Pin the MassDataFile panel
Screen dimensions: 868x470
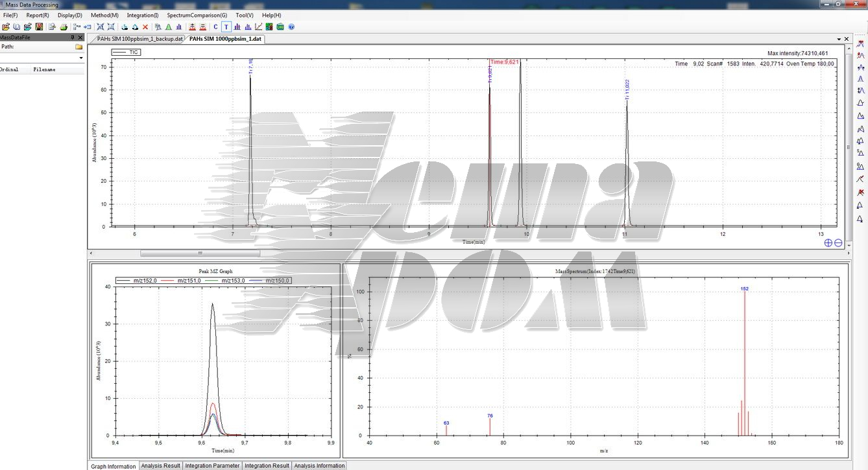[x=72, y=38]
